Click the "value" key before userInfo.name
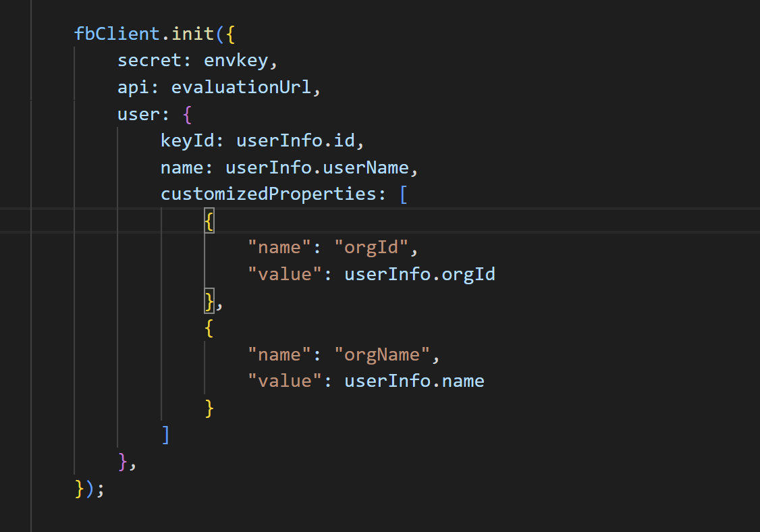Screen dimensions: 760x532 coord(285,381)
